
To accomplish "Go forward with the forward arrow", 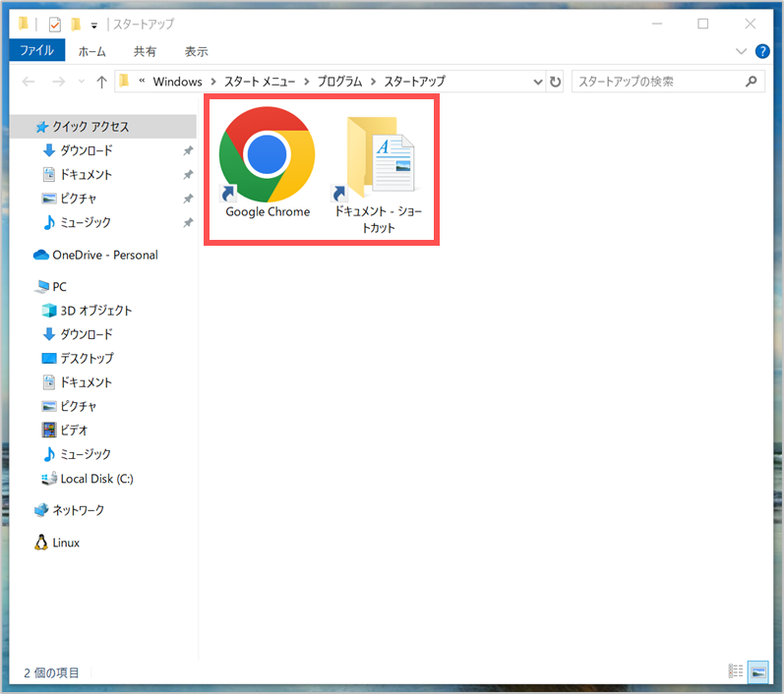I will 58,82.
